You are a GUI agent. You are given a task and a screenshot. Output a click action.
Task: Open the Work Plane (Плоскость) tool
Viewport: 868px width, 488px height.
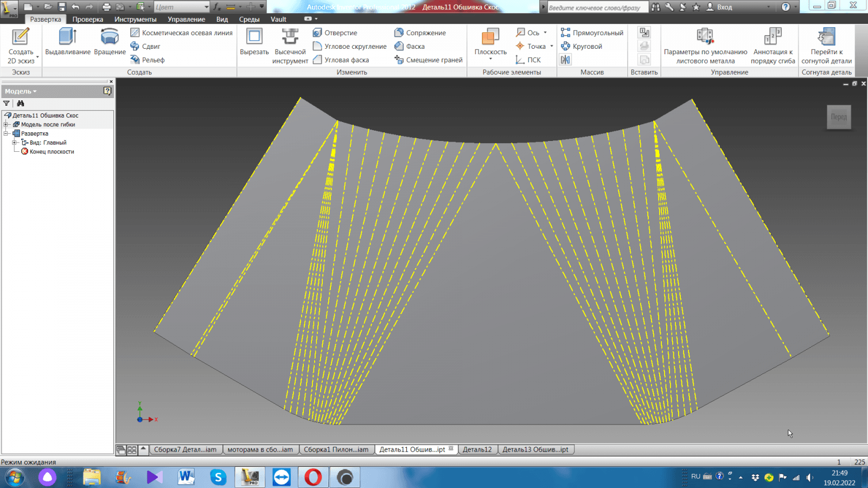[490, 42]
